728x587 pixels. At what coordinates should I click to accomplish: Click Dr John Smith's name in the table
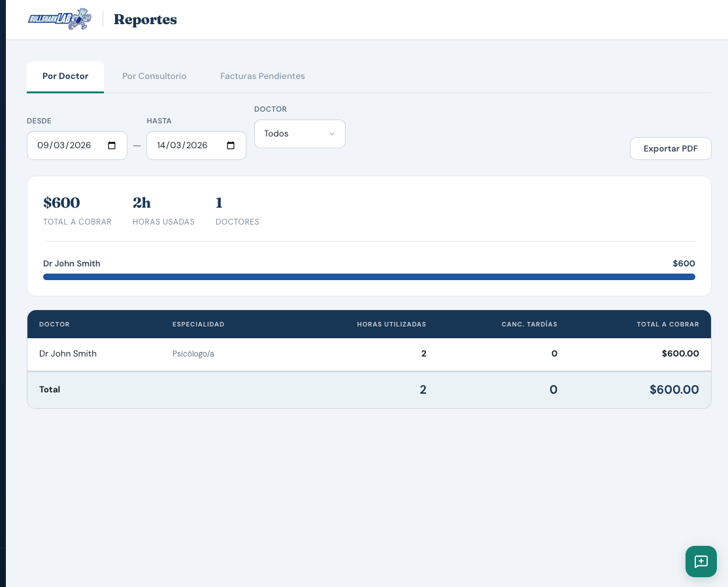click(x=67, y=353)
